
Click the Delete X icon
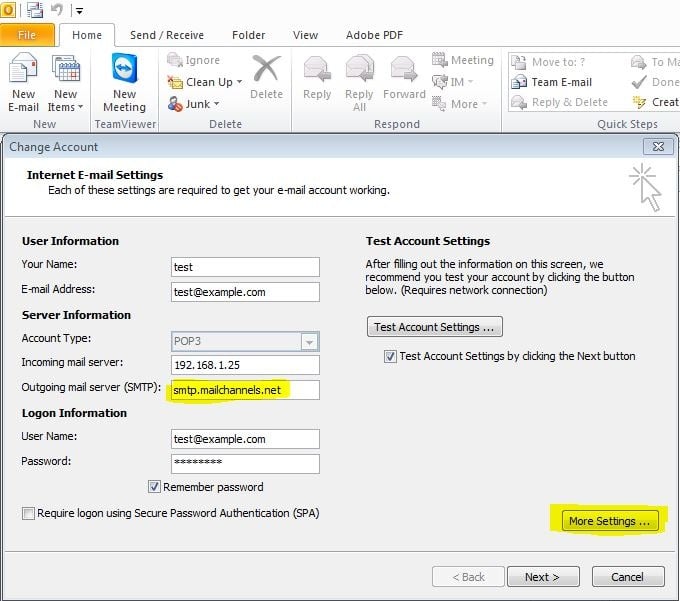[266, 68]
